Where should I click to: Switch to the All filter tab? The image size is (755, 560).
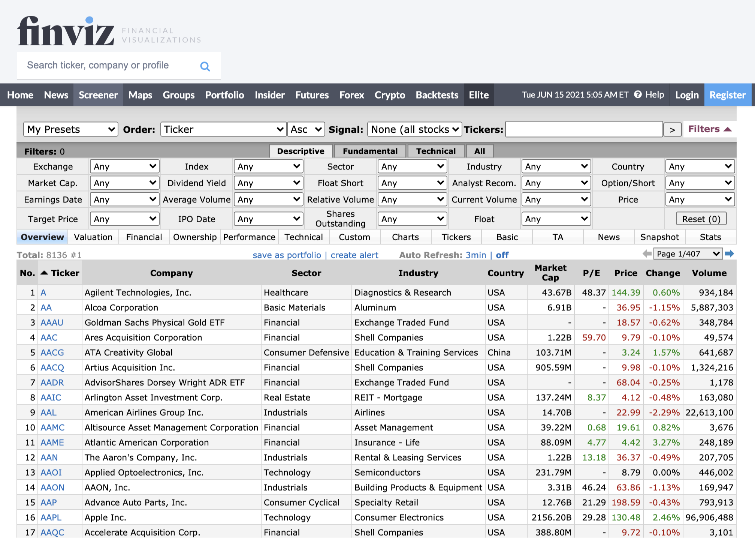coord(480,151)
